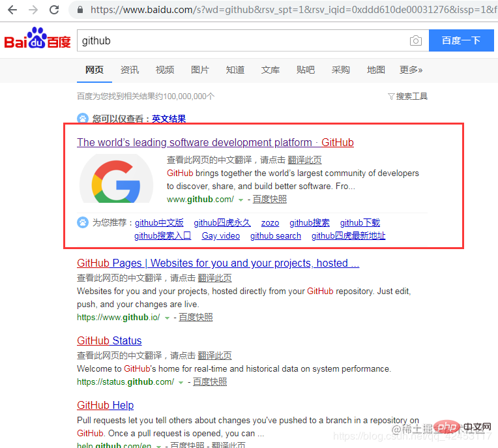Image resolution: width=498 pixels, height=448 pixels.
Task: Expand the 更多» tab menu
Action: [411, 70]
